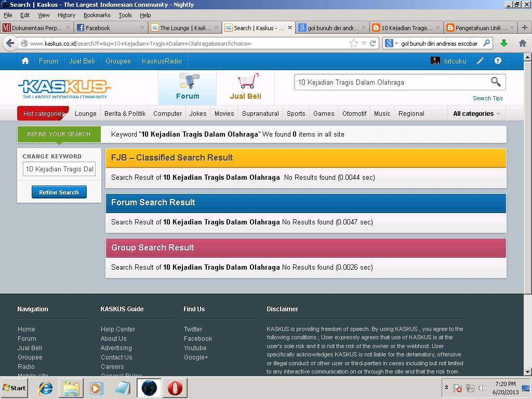Click the Nightly globe taskbar icon

point(149,388)
